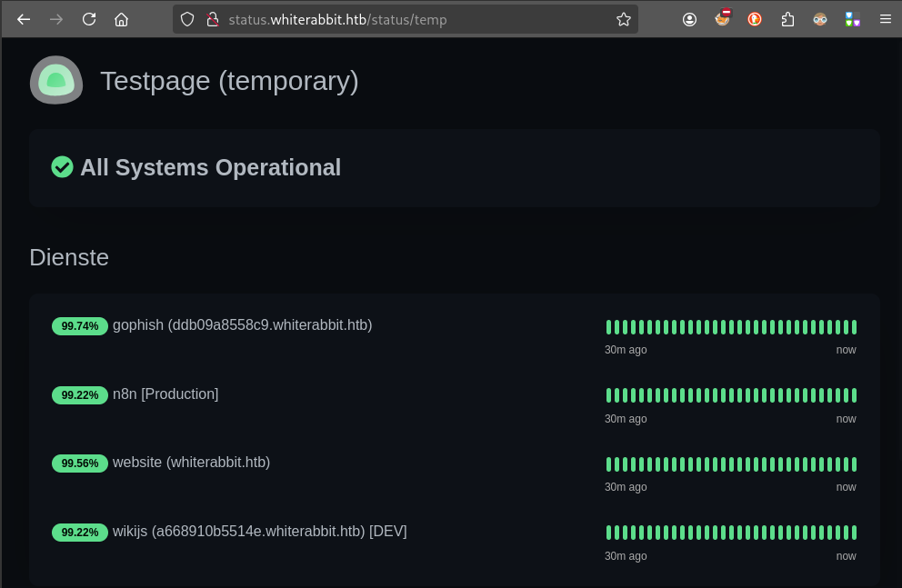Click the latest heartbeat bar for website
The image size is (902, 588).
pyautogui.click(x=851, y=463)
